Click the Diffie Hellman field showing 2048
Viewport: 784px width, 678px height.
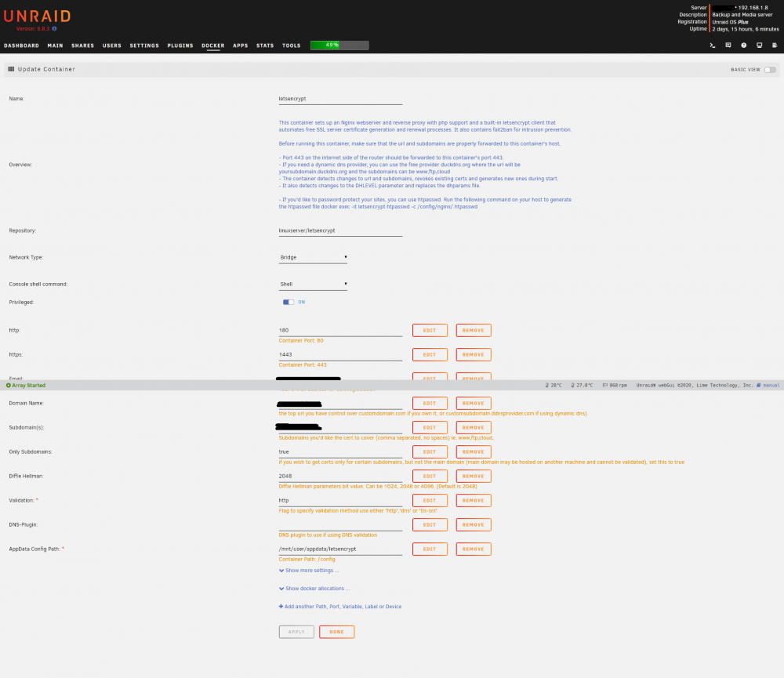click(340, 477)
